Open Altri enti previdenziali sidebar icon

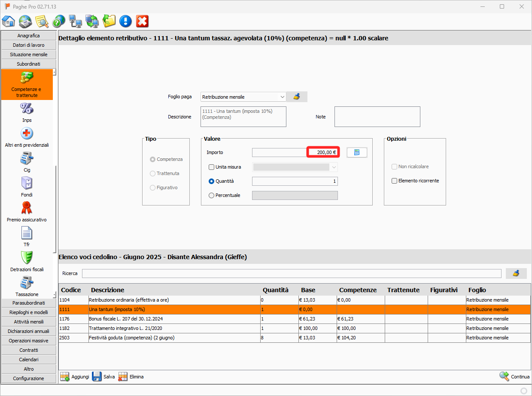tap(27, 133)
